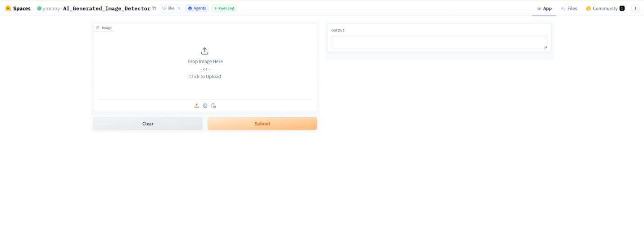The image size is (644, 240).
Task: Copy the Space name with copy icon
Action: (x=154, y=8)
